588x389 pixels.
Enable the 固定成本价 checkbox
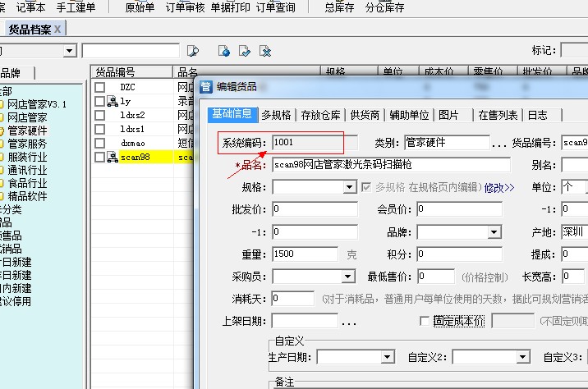coord(425,321)
